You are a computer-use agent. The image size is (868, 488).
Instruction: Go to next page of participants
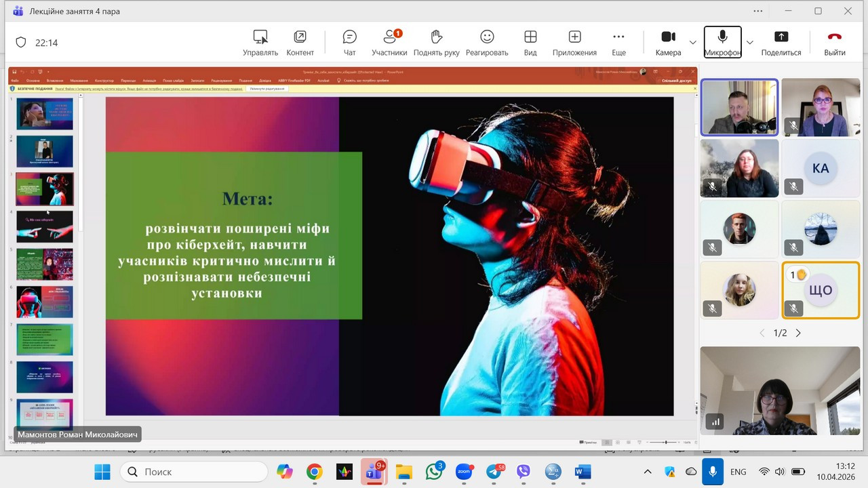[x=798, y=333]
